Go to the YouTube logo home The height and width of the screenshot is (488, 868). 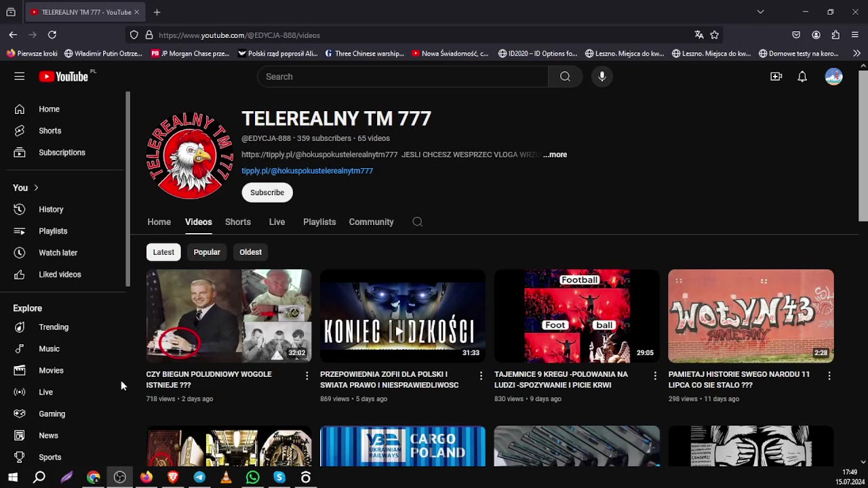pos(64,77)
